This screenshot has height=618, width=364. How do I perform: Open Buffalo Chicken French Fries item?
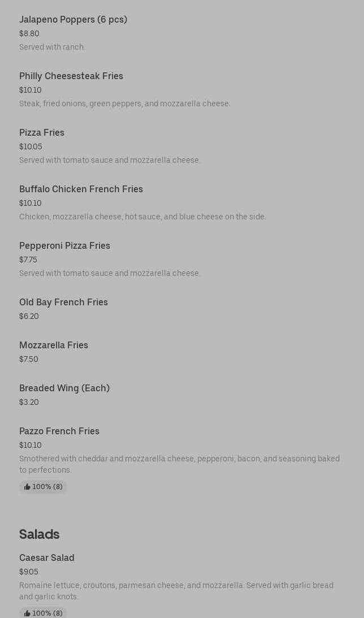pyautogui.click(x=81, y=189)
